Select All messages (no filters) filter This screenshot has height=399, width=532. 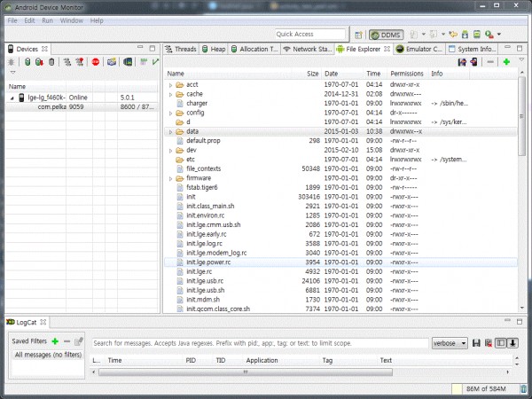point(48,355)
